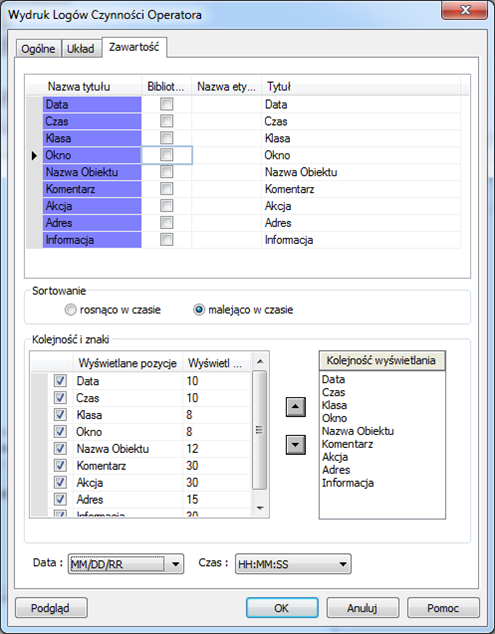Open the Czas format dropdown HH:MM:SS

[x=293, y=564]
